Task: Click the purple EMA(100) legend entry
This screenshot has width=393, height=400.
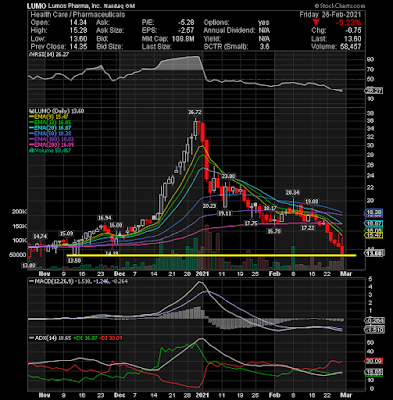Action: tap(51, 139)
